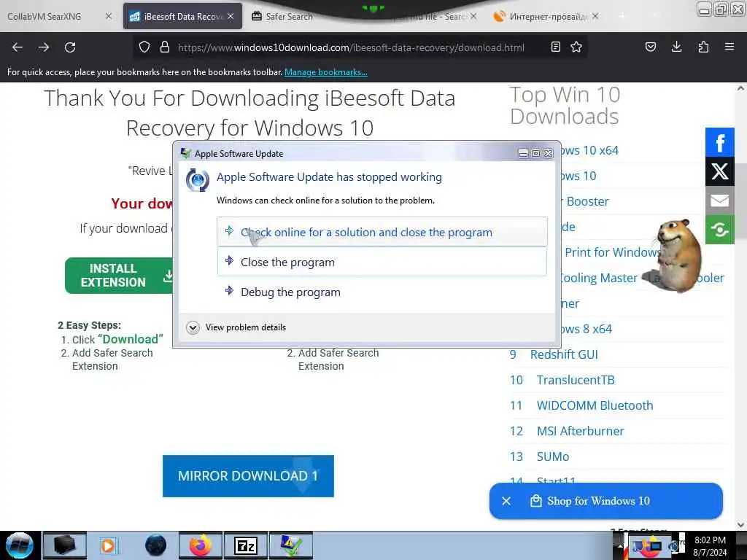Screen dimensions: 747x560
Task: Open the dark globe taskbar icon
Action: coord(155,545)
